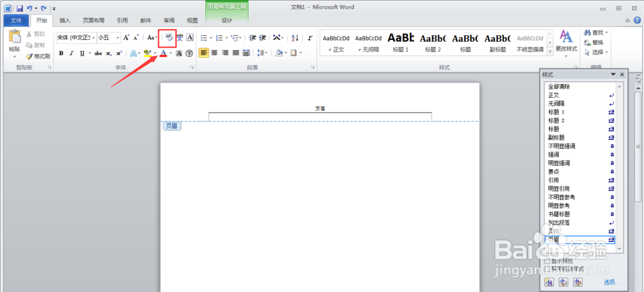The width and height of the screenshot is (644, 292).
Task: Click the line spacing icon
Action: pos(260,53)
